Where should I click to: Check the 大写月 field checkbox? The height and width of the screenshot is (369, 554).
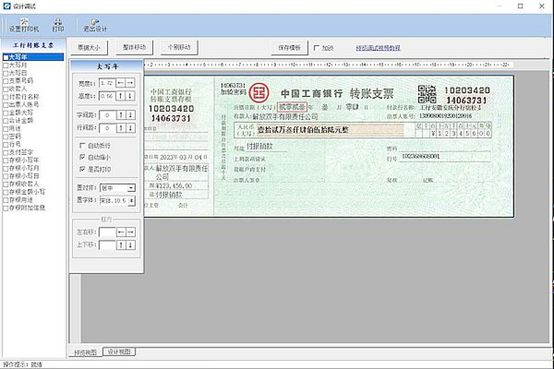tap(5, 65)
